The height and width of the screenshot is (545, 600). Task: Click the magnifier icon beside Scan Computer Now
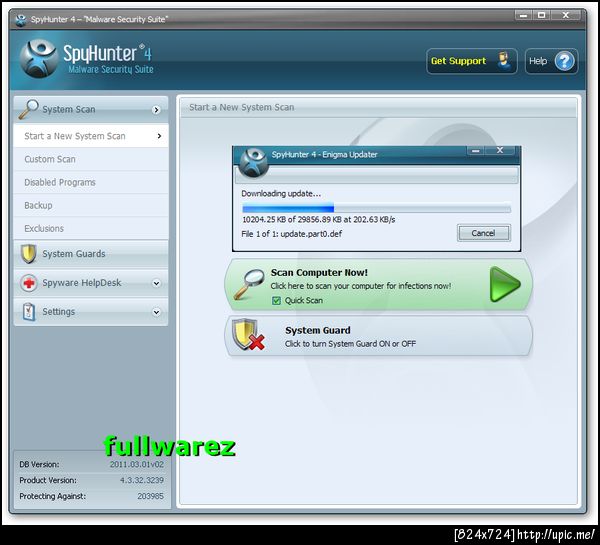(249, 284)
